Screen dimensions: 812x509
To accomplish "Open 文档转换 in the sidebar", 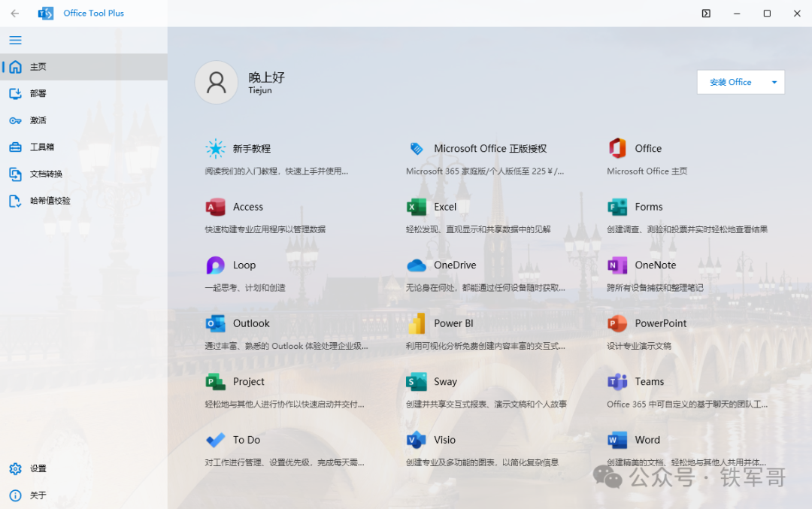I will click(x=84, y=174).
